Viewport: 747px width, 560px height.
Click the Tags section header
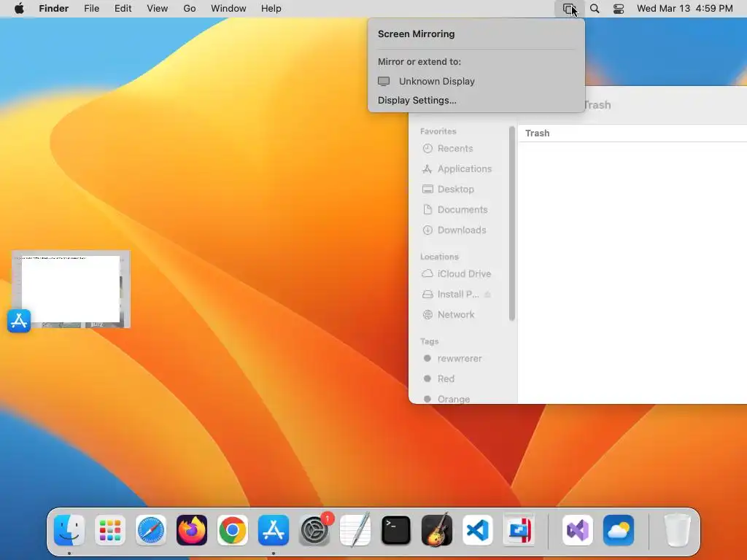point(429,342)
